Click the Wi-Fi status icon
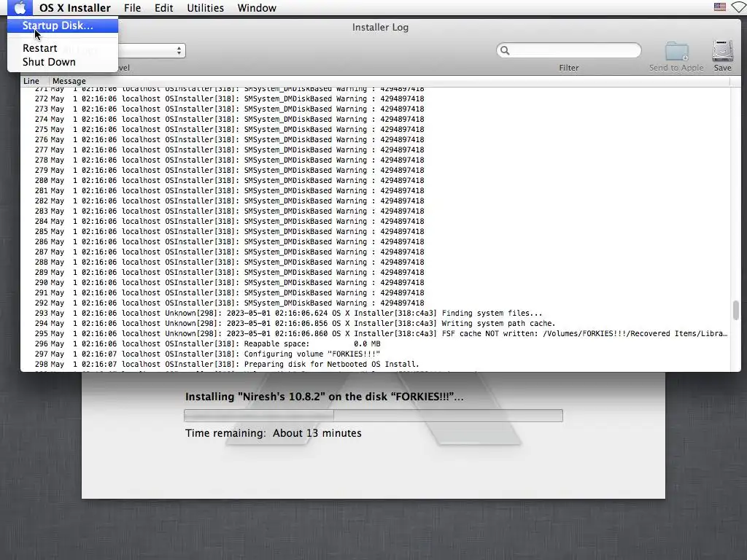747x560 pixels. (x=739, y=7)
